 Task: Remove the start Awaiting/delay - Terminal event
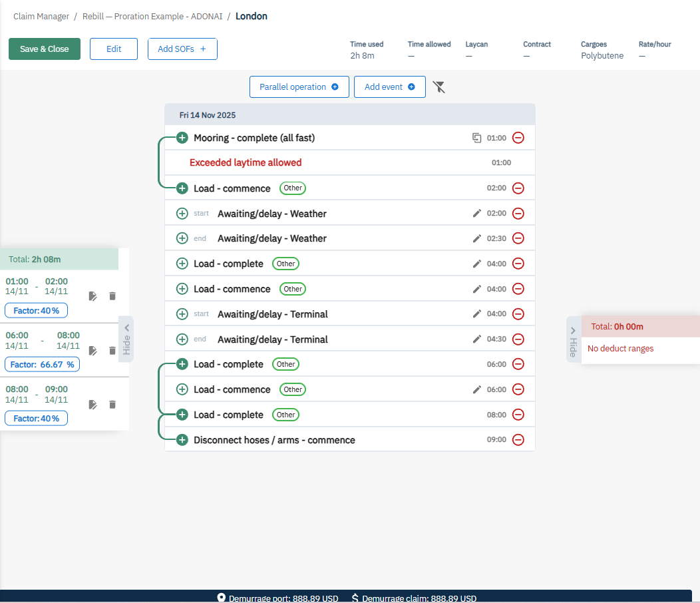[x=518, y=313]
